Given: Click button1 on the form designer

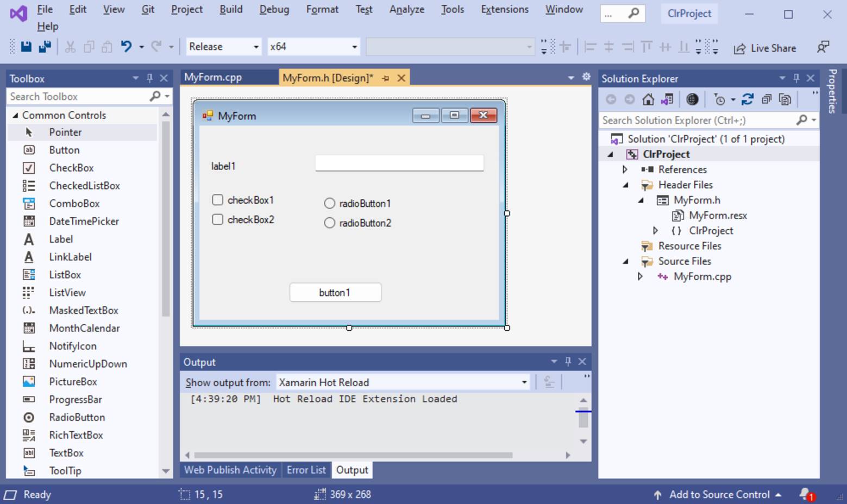Looking at the screenshot, I should pyautogui.click(x=335, y=292).
